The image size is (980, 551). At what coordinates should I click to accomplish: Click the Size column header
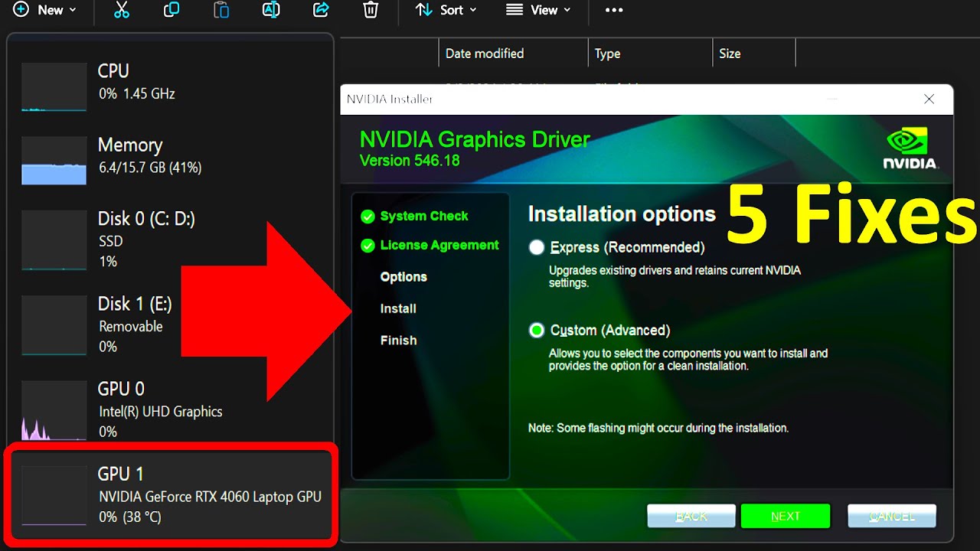730,54
